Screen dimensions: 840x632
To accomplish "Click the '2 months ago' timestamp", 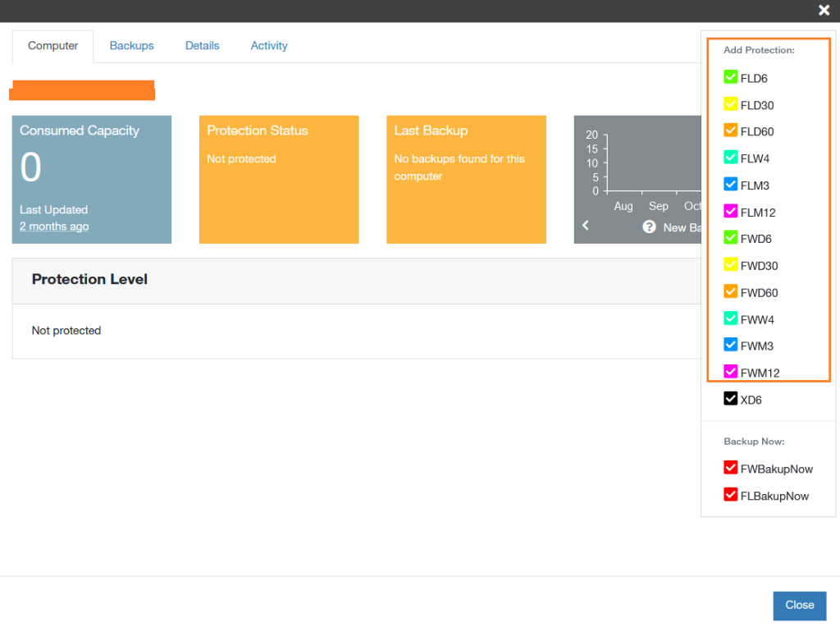I will [54, 227].
